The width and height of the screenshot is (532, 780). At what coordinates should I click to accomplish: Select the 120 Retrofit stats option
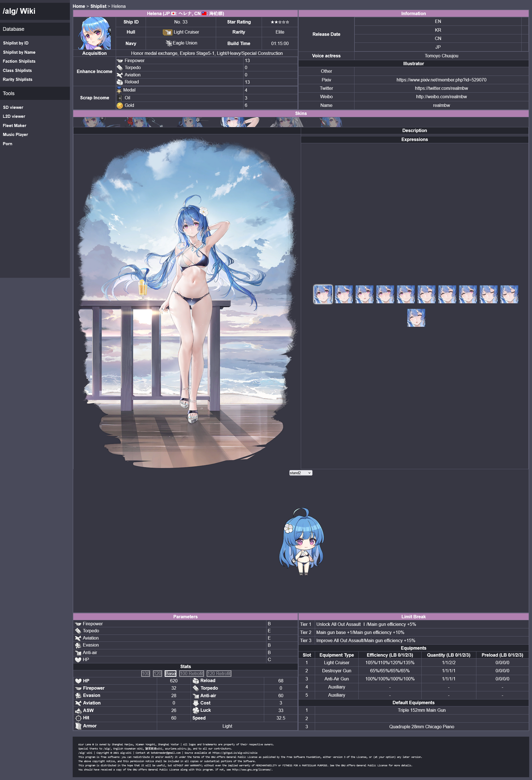click(x=219, y=673)
